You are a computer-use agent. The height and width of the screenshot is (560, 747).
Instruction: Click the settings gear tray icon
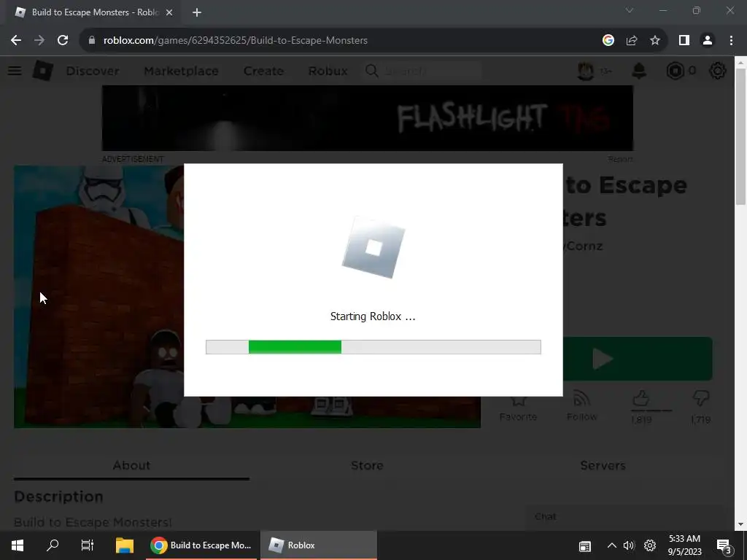[x=650, y=545]
